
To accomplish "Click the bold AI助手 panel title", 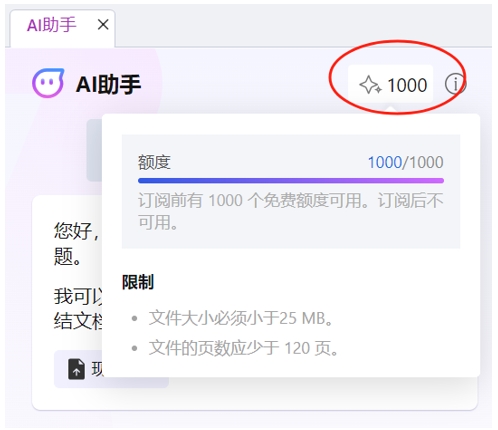I will click(x=109, y=84).
